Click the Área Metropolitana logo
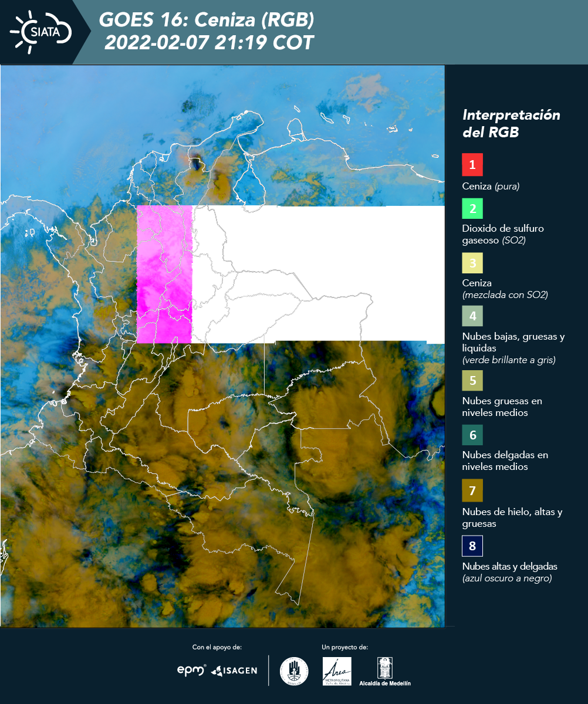This screenshot has height=704, width=588. coord(337,671)
